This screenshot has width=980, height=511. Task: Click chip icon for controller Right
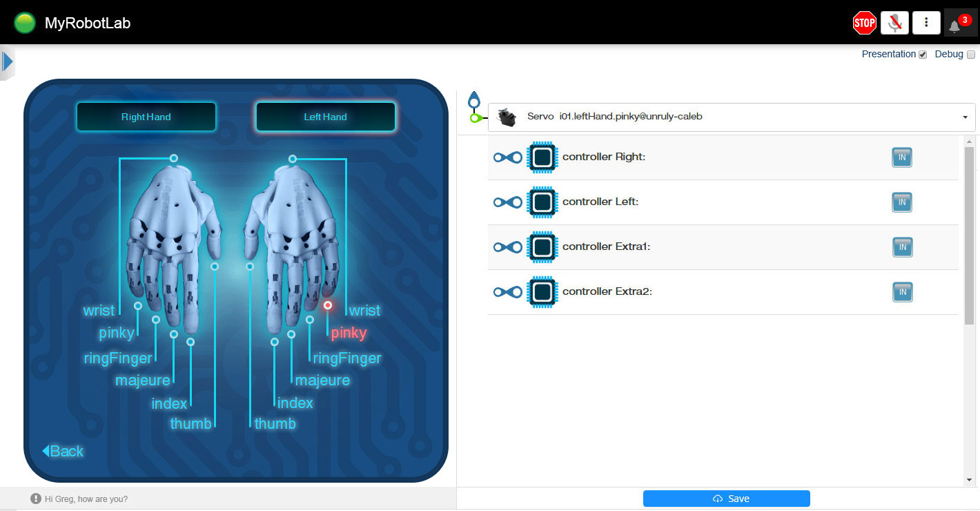click(542, 157)
